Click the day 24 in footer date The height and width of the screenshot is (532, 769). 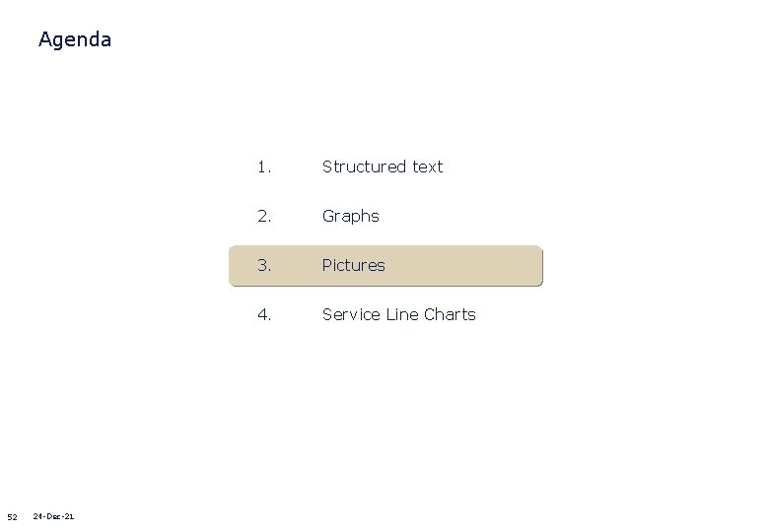(x=38, y=516)
